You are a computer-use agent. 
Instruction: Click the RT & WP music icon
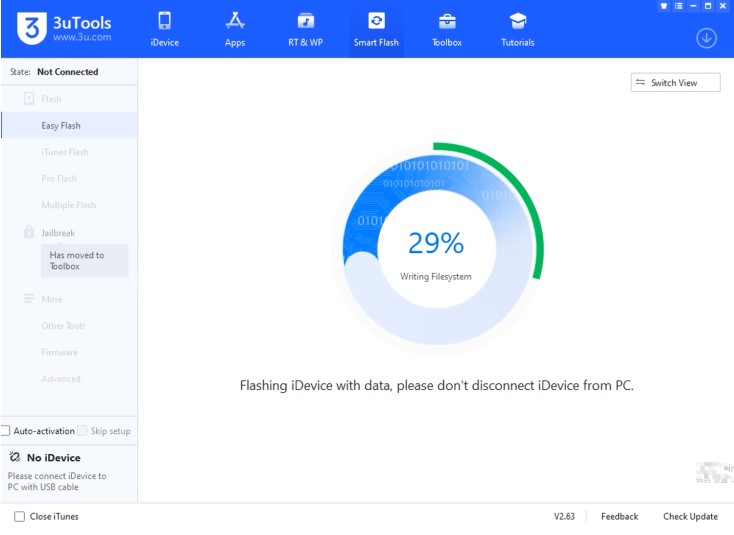(306, 21)
